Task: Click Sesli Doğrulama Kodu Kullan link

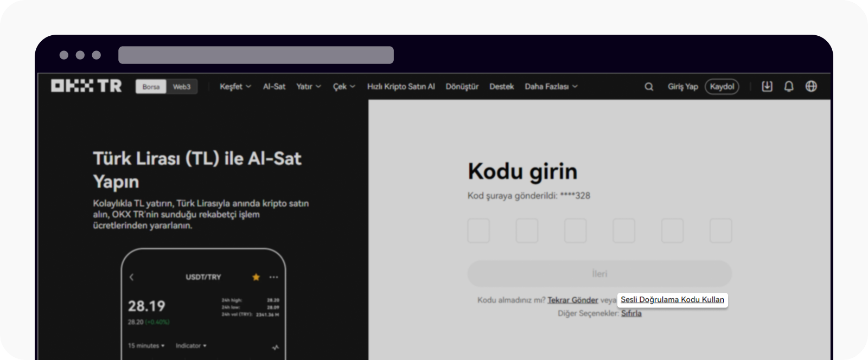Action: pos(673,300)
